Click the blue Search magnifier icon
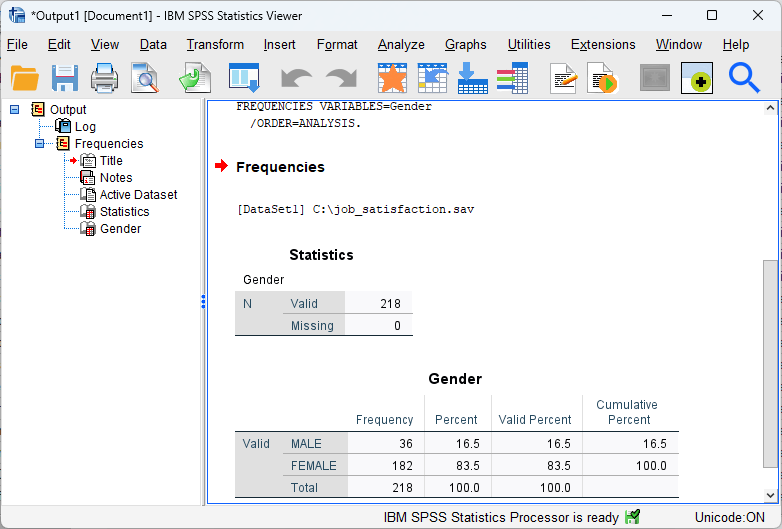This screenshot has width=782, height=529. pos(744,78)
